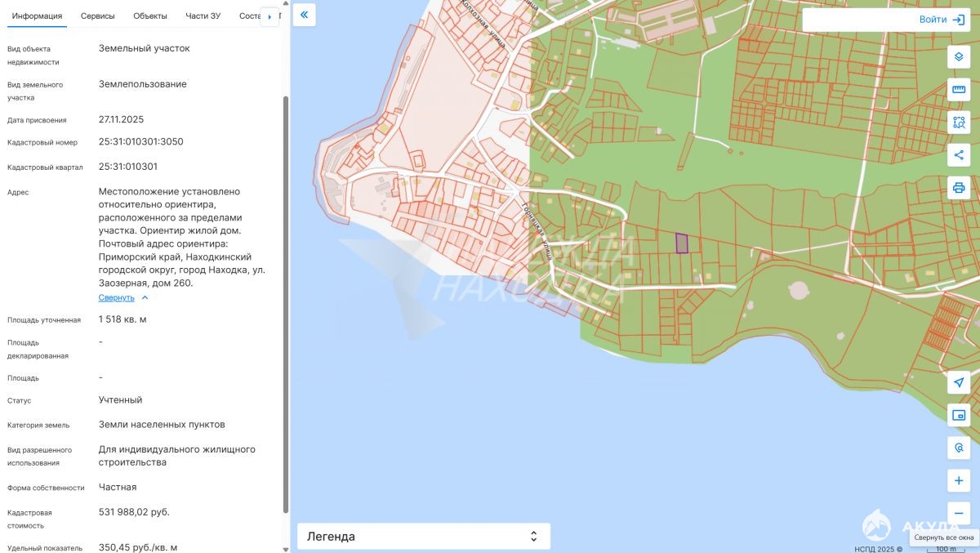Screen dimensions: 980x553
Task: Click the share map icon
Action: coord(959,155)
